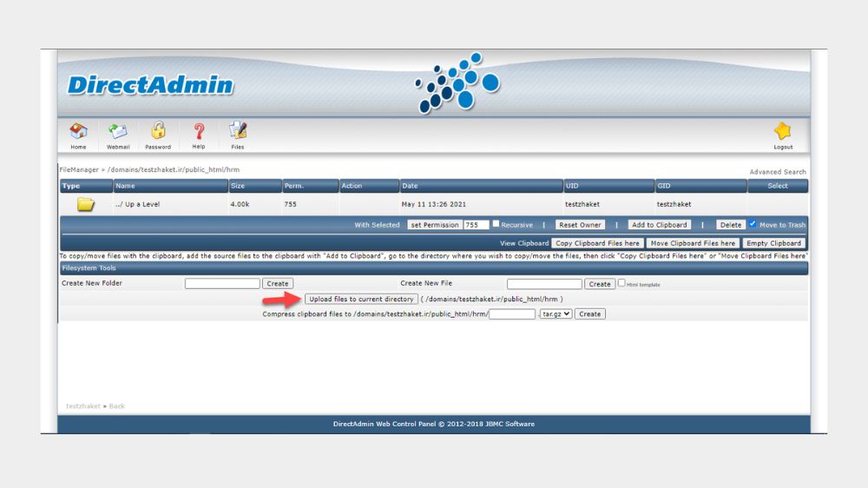Screen dimensions: 868x488
Task: Click Upload files to current directory
Action: 361,299
